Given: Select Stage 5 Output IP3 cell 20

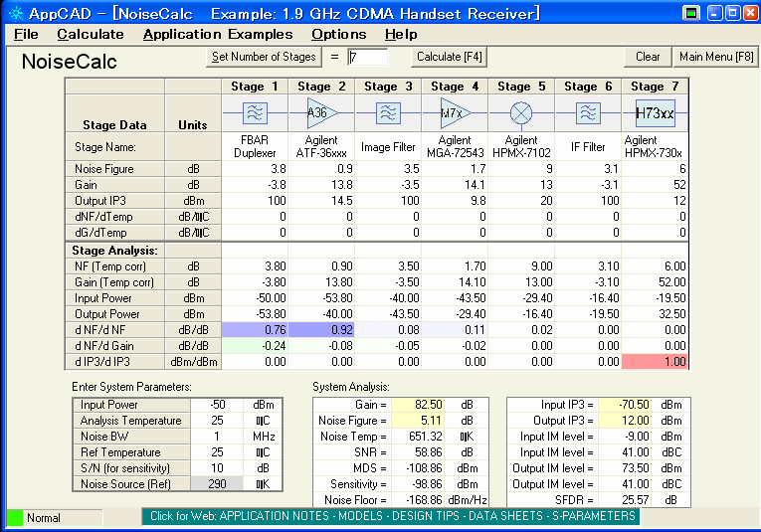Looking at the screenshot, I should click(x=521, y=201).
